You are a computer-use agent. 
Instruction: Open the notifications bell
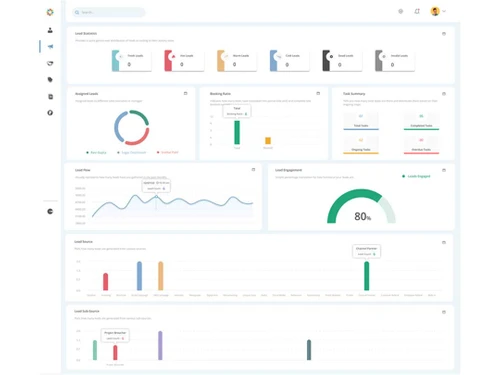pos(417,11)
